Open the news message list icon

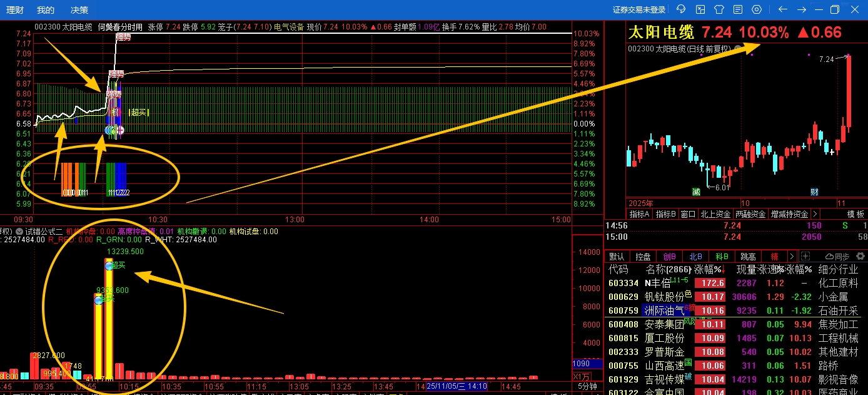[738, 9]
